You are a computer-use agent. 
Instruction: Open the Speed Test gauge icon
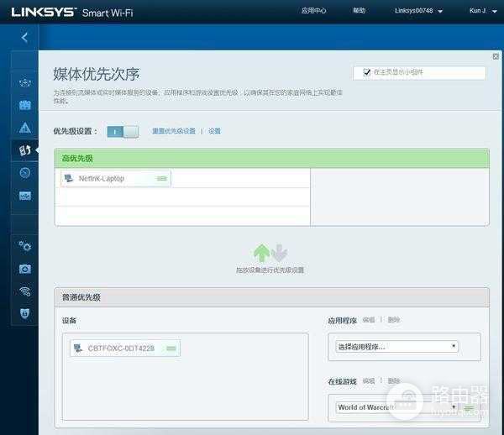pos(24,173)
